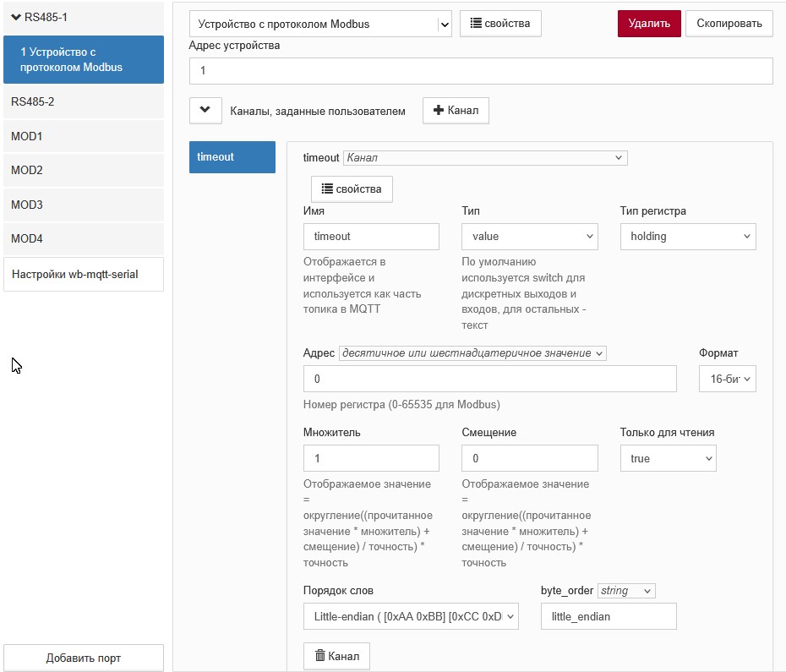Open device properties list button
Viewport: 786px width, 672px height.
(500, 24)
